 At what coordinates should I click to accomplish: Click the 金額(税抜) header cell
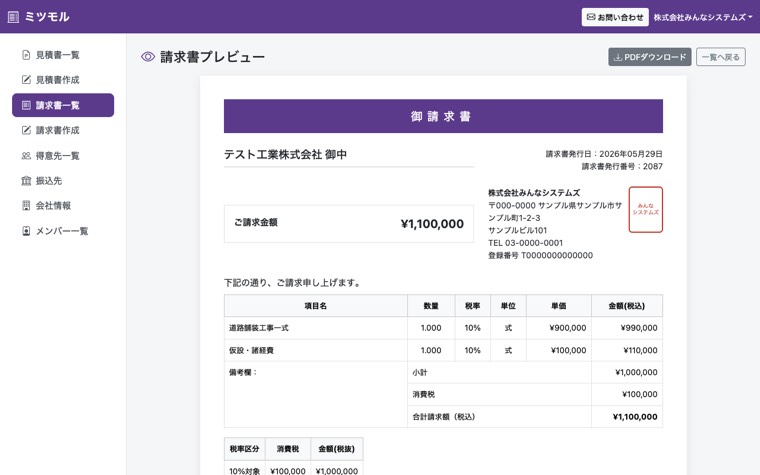pos(336,449)
